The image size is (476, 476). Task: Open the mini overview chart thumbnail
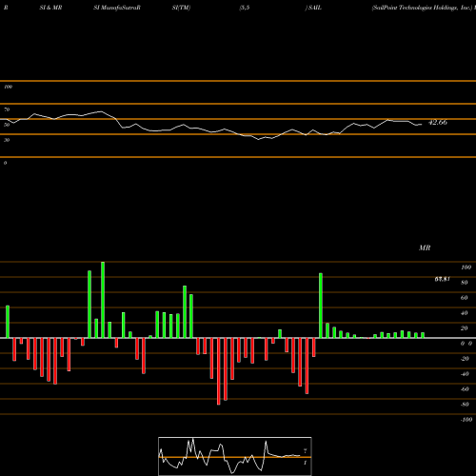(x=235, y=456)
